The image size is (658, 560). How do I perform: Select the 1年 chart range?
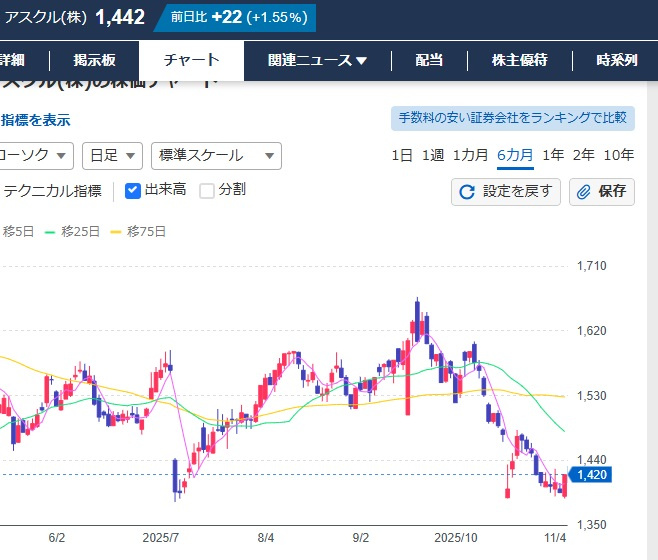coord(553,155)
